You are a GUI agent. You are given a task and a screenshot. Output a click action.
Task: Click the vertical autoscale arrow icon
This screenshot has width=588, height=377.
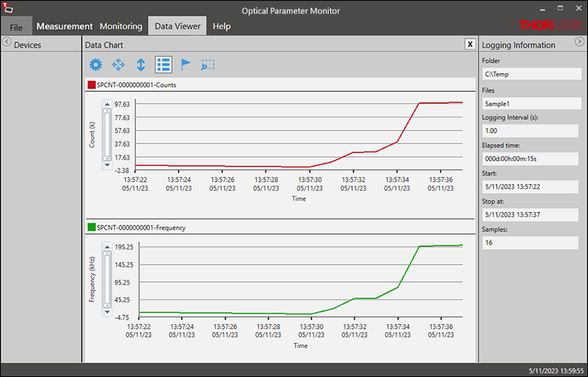(x=140, y=66)
